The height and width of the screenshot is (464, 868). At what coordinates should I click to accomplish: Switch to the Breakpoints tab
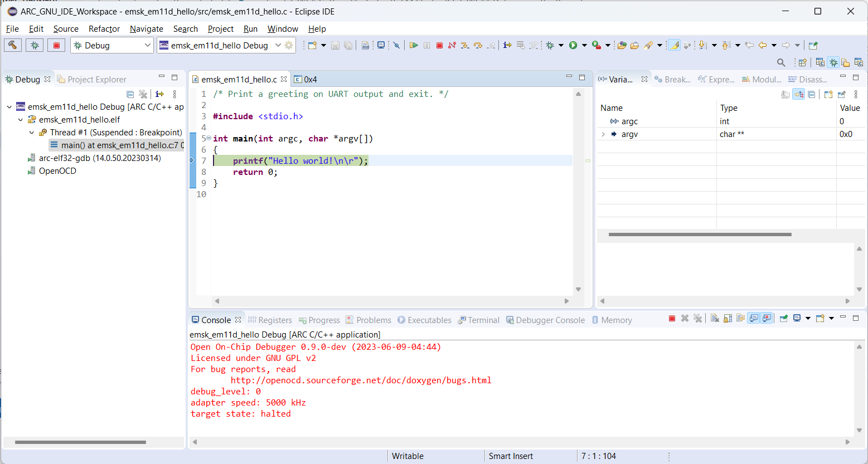672,79
